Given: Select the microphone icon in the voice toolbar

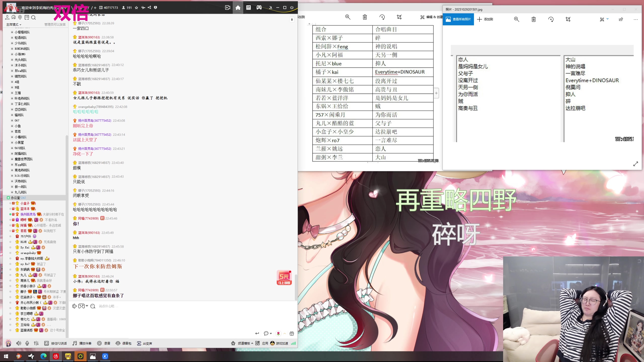Looking at the screenshot, I should (27, 343).
